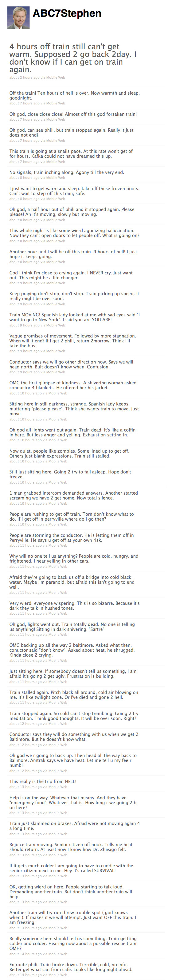Click timestamp below 'it's like a coffin in here' tweet
The width and height of the screenshot is (172, 980).
point(25,440)
